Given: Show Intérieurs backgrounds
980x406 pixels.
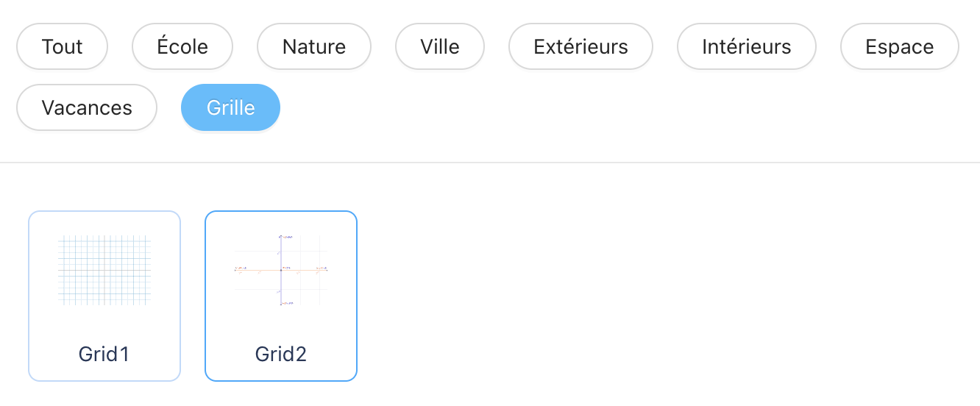Looking at the screenshot, I should pos(747,46).
